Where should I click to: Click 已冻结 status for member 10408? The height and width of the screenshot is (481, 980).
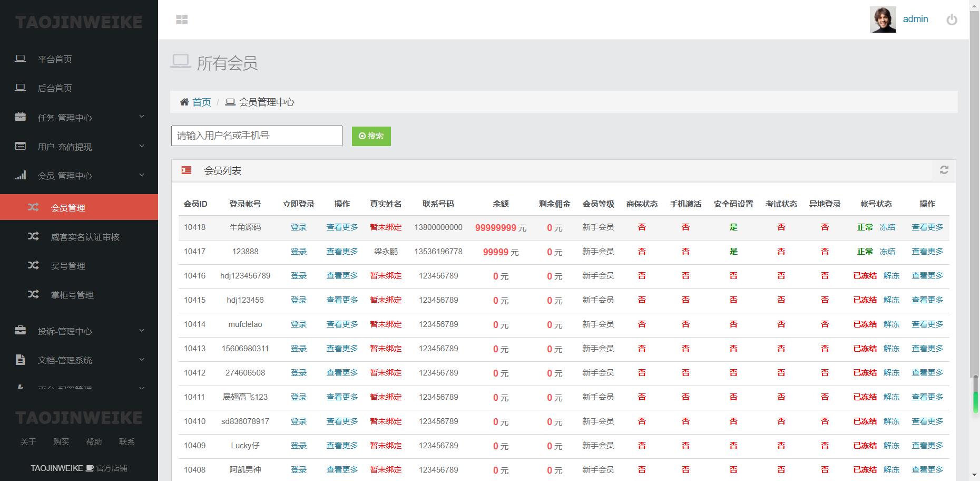tap(865, 470)
